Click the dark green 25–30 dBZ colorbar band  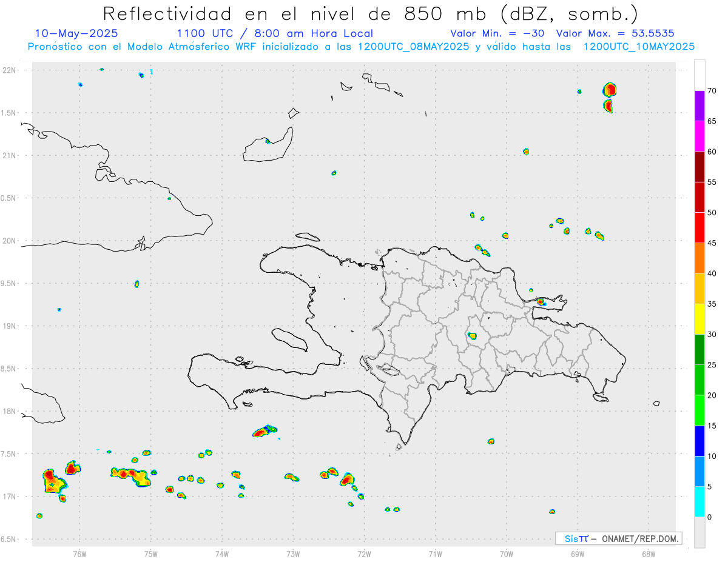699,349
